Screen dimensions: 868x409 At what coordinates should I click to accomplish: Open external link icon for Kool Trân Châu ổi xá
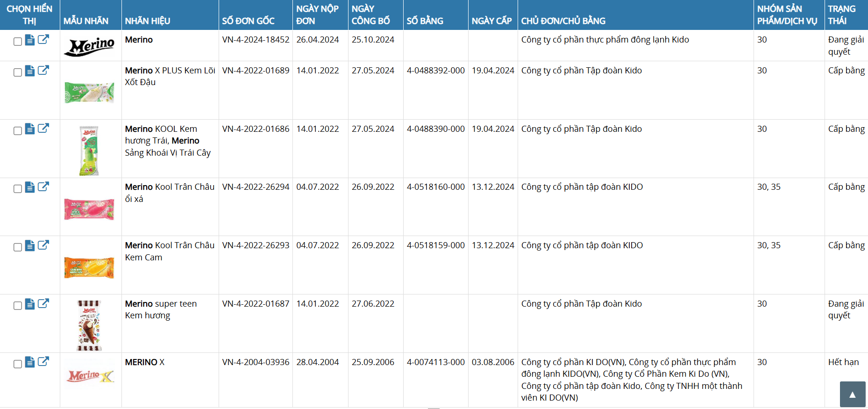43,187
